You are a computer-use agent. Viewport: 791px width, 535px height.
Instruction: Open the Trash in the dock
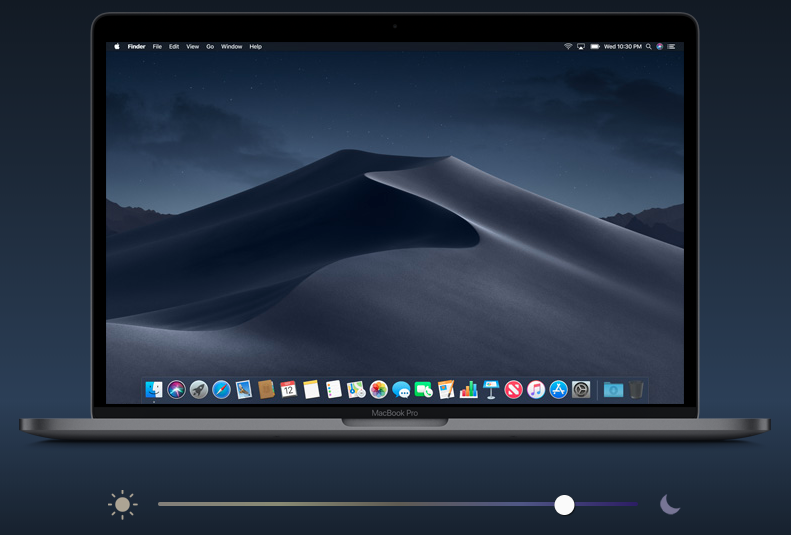tap(637, 389)
